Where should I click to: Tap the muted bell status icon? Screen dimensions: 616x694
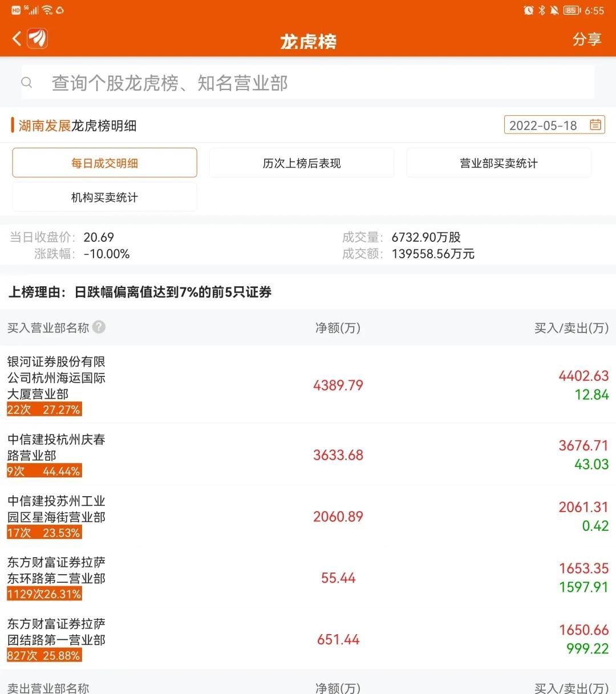coord(554,10)
